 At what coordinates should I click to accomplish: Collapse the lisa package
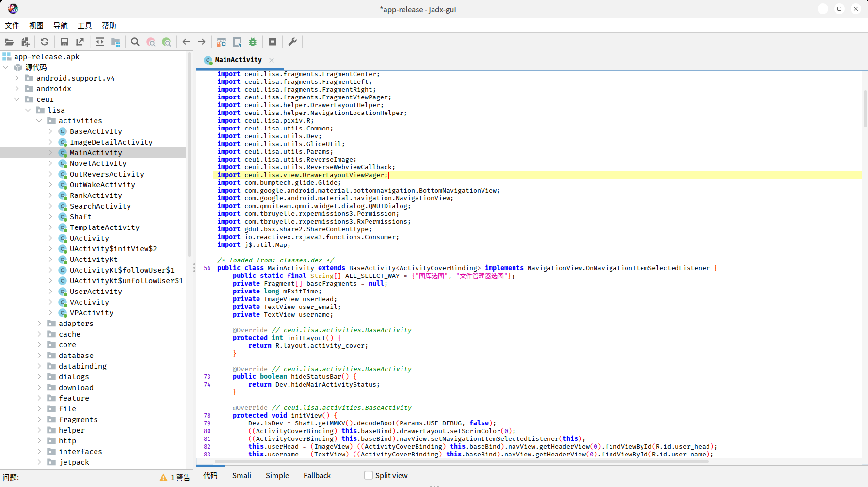[x=28, y=110]
